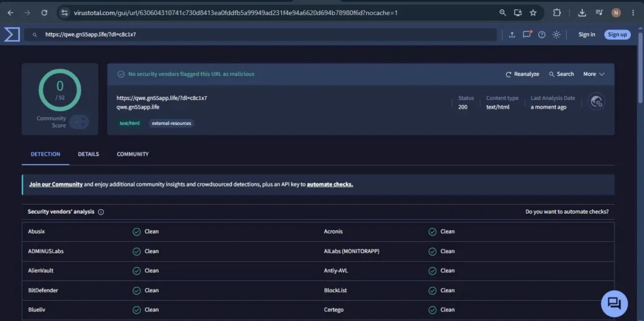644x321 pixels.
Task: Go back using the browser back arrow
Action: point(10,13)
